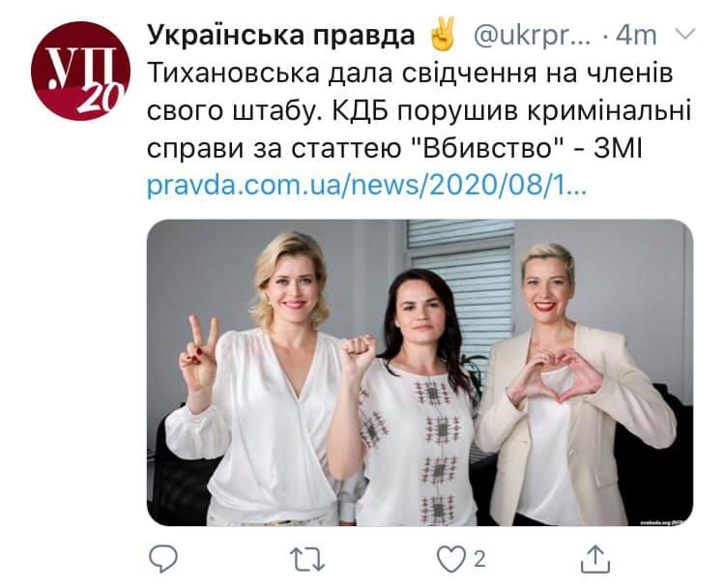725x588 pixels.
Task: Open the Українська правда profile avatar
Action: tap(80, 71)
